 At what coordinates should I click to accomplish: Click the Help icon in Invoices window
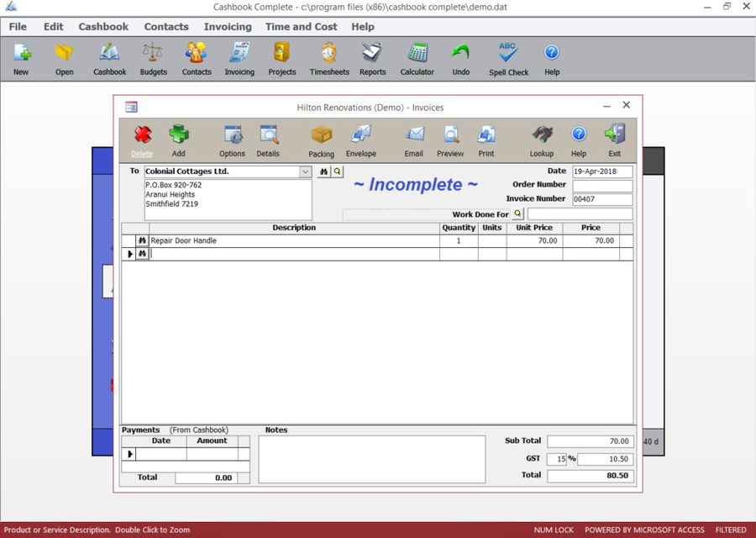[579, 134]
